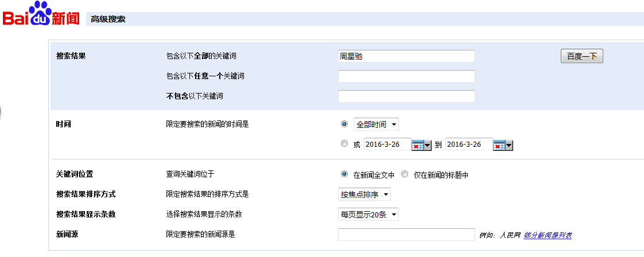Click the 限定要搜索的新闻的时间是 text
The width and height of the screenshot is (644, 257).
[207, 124]
